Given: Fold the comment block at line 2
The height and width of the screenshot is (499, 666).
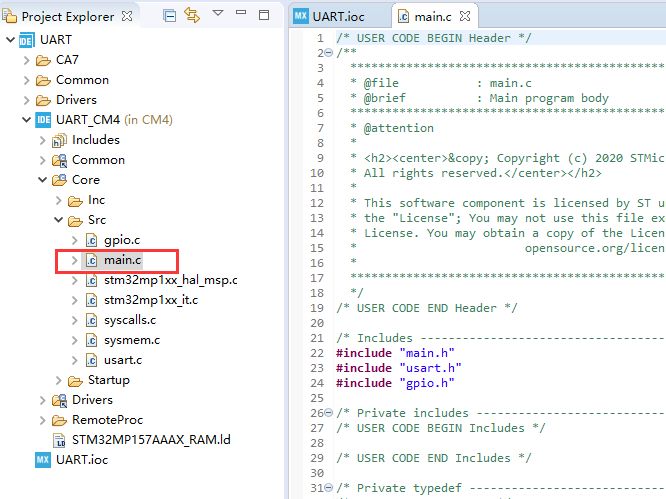Looking at the screenshot, I should tap(329, 53).
